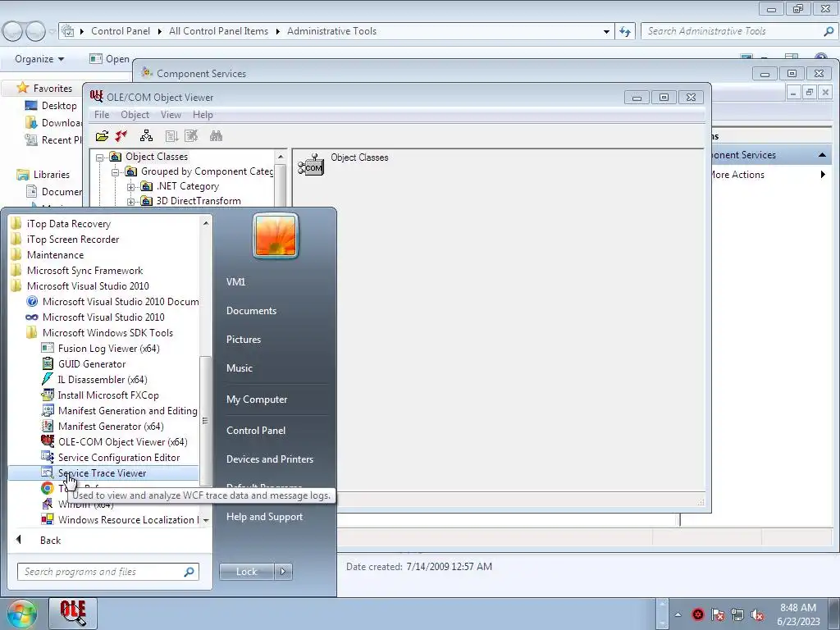Click the muted volume tray icon
The height and width of the screenshot is (630, 840).
point(757,615)
